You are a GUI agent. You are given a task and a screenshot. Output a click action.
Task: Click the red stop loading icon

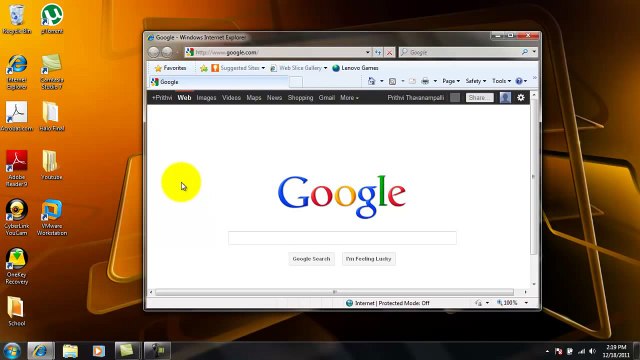pyautogui.click(x=389, y=52)
